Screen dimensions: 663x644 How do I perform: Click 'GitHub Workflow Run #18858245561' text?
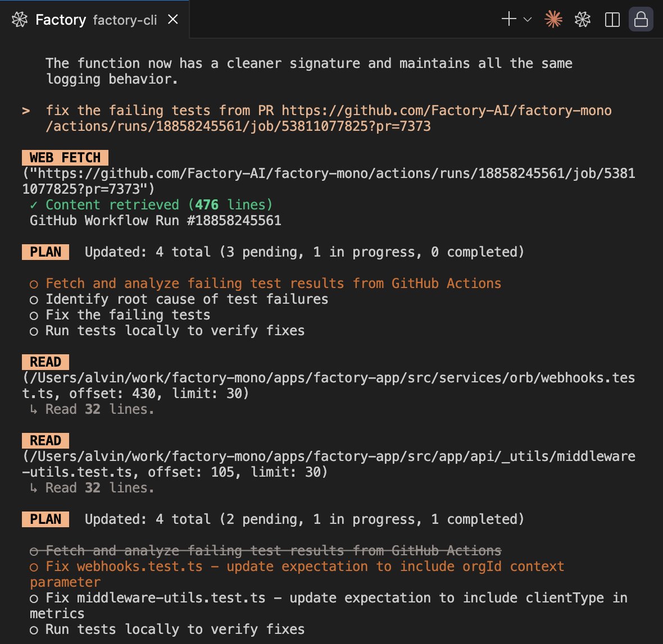156,221
